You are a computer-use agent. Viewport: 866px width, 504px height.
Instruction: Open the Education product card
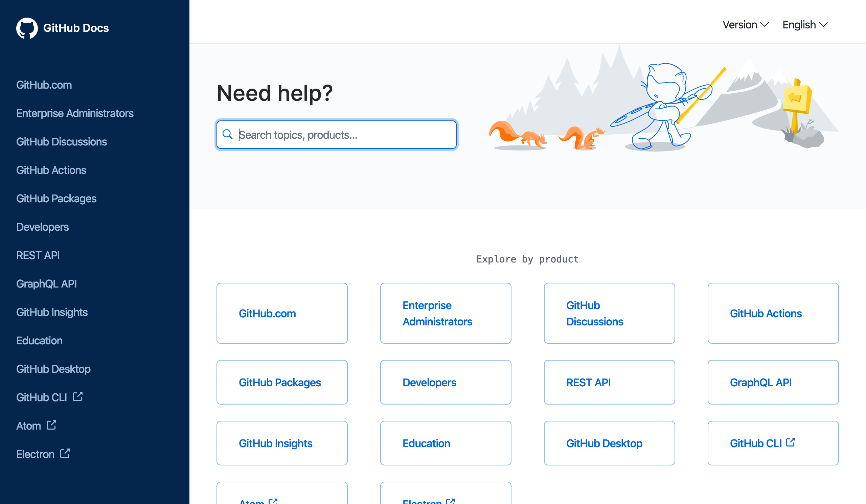(446, 443)
